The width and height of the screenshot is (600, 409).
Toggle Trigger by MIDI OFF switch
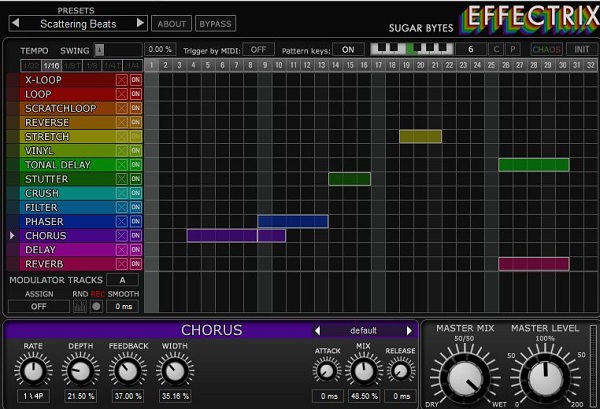coord(258,49)
